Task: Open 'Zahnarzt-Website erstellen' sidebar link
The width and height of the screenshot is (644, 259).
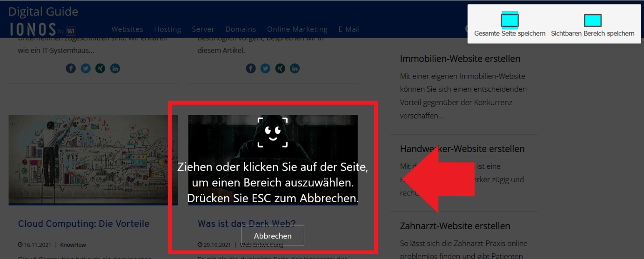Action: (455, 226)
